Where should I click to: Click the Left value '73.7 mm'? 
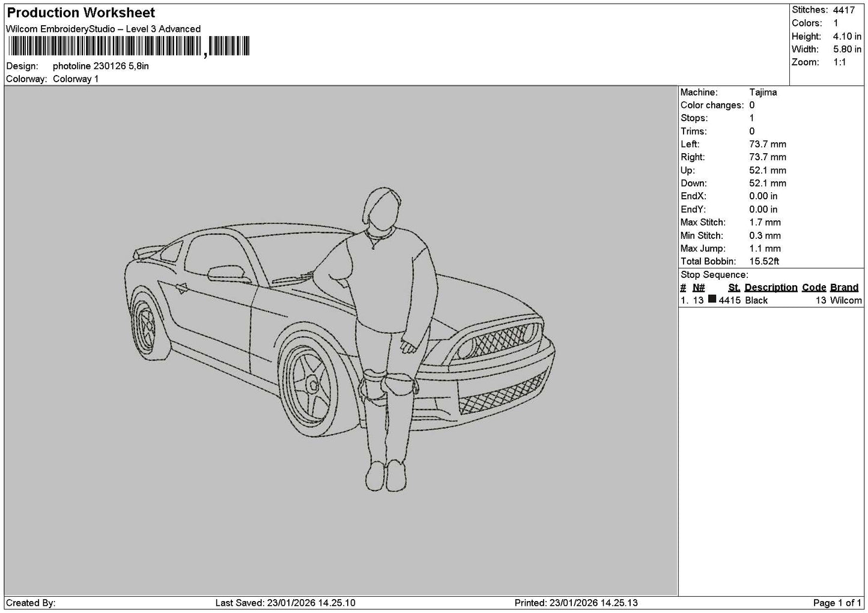tap(768, 144)
